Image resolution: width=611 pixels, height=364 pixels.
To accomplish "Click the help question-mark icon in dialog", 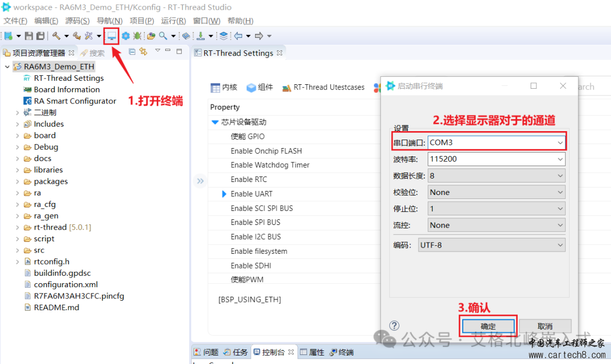I will (394, 326).
